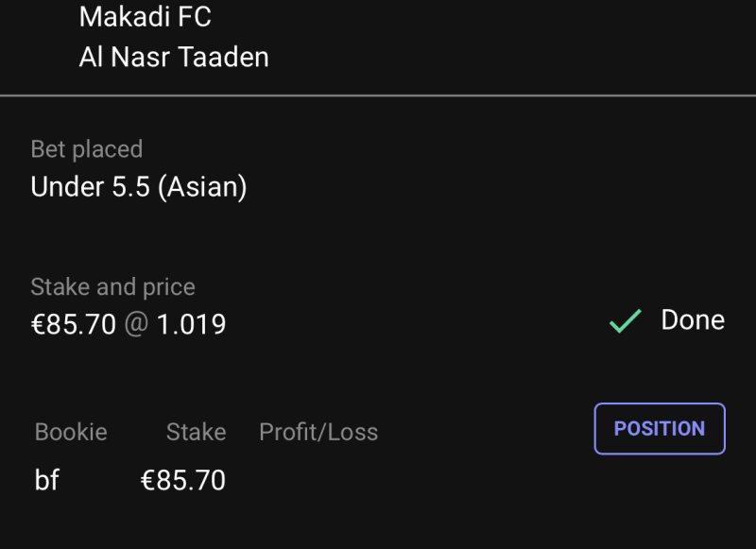This screenshot has width=756, height=549.
Task: Click the horizontal divider below team names
Action: click(x=378, y=95)
